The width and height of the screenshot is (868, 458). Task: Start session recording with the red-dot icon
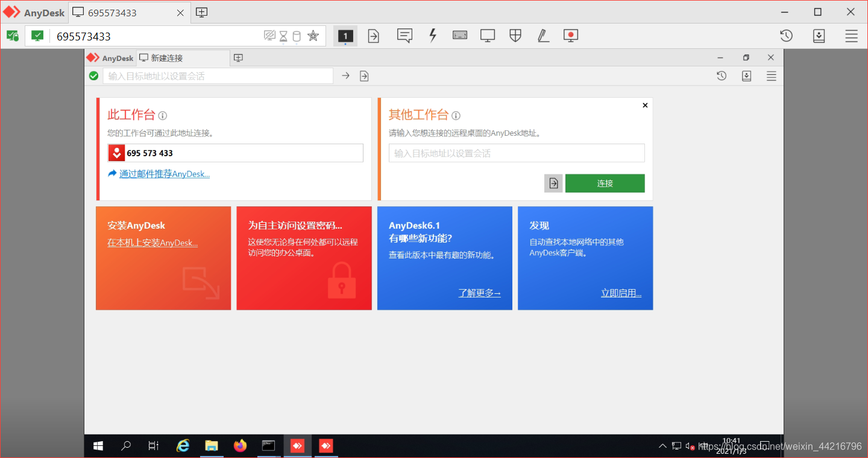coord(571,36)
